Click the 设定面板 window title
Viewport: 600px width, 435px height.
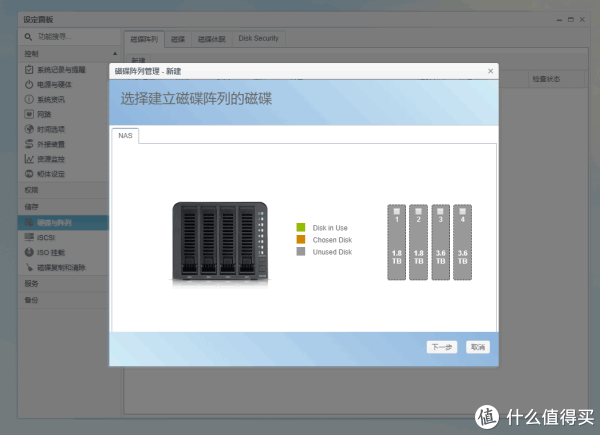tap(38, 20)
